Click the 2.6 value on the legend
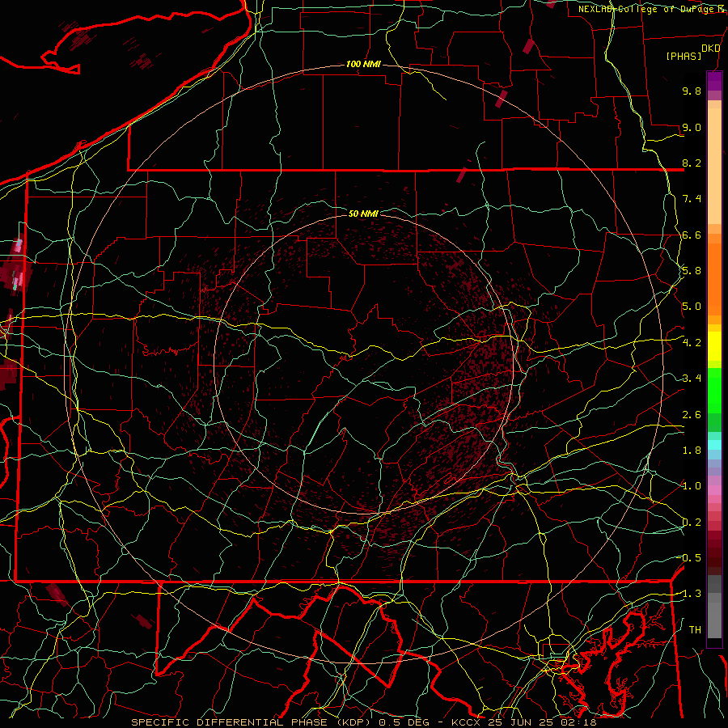The height and width of the screenshot is (728, 728). (x=692, y=415)
